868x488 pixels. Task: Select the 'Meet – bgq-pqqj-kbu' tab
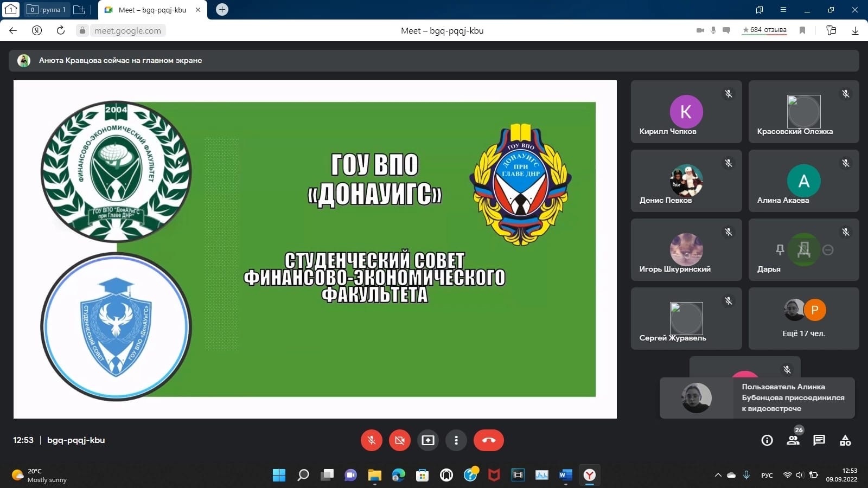pos(152,10)
